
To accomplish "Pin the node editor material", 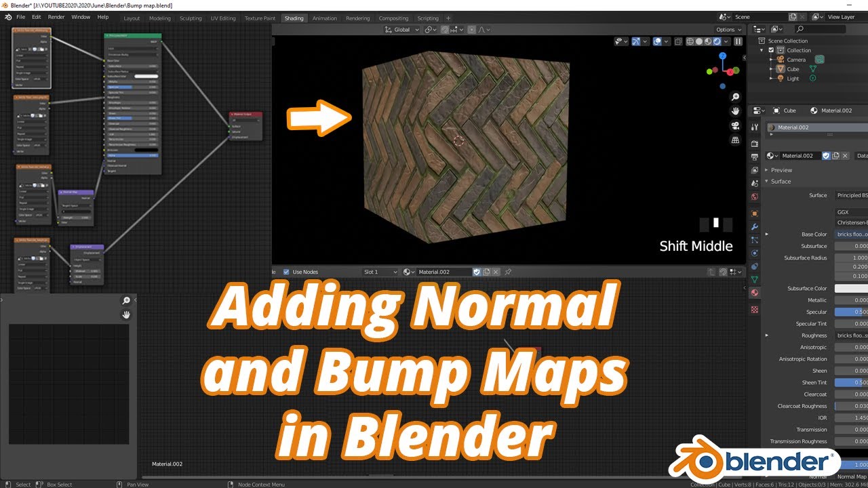I will [x=508, y=272].
